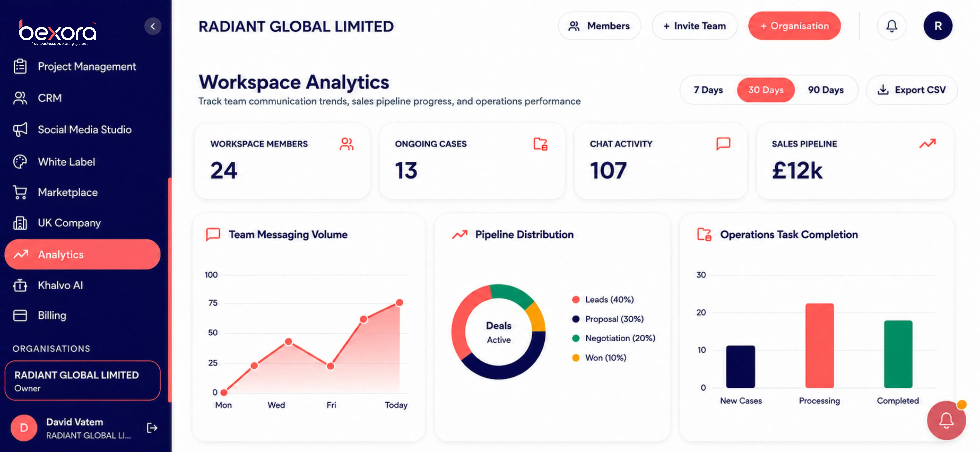Image resolution: width=980 pixels, height=452 pixels.
Task: Click the Billing card icon
Action: click(20, 315)
